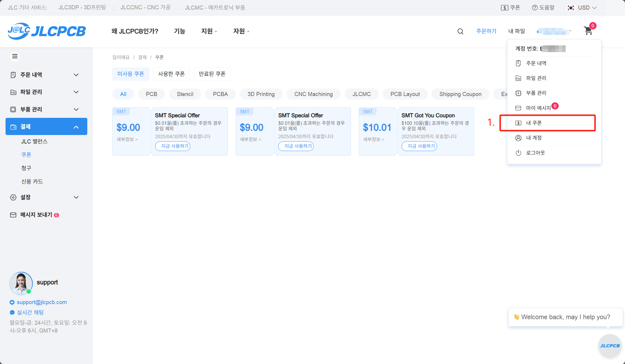Image resolution: width=625 pixels, height=364 pixels.
Task: Open 청구 in sidebar
Action: coord(26,168)
